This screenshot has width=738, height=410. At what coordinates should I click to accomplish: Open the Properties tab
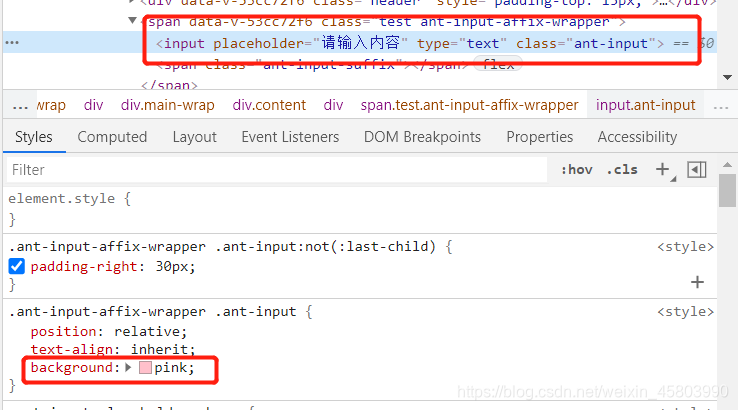pyautogui.click(x=539, y=137)
